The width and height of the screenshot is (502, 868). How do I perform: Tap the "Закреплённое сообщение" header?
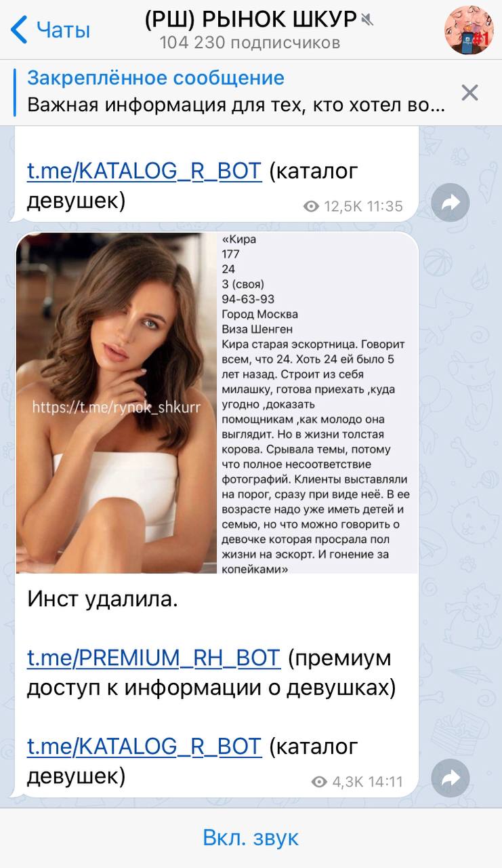pyautogui.click(x=156, y=77)
